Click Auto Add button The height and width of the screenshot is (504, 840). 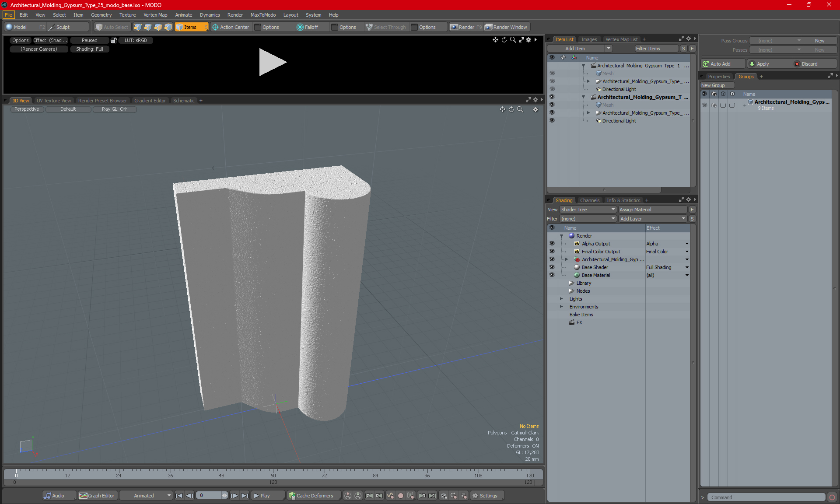723,64
